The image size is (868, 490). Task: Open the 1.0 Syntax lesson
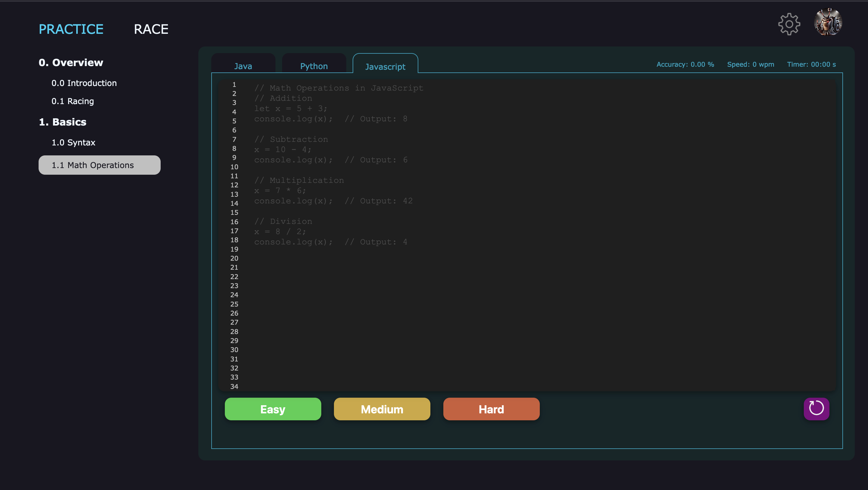point(73,142)
